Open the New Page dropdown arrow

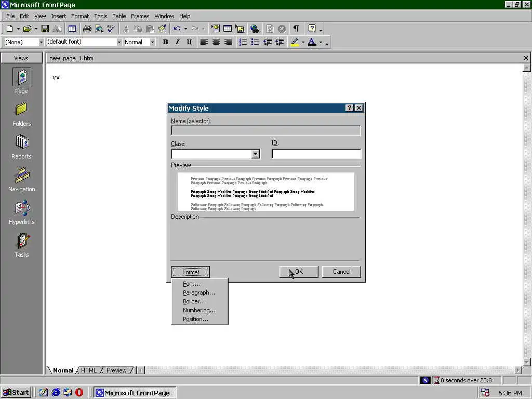[18, 29]
